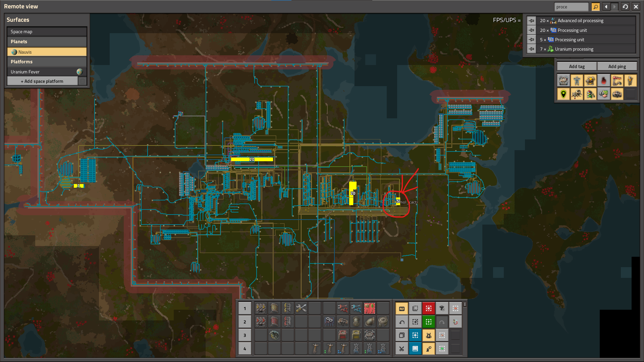Click quickbar row number 2 button
The height and width of the screenshot is (362, 644).
[x=245, y=322]
